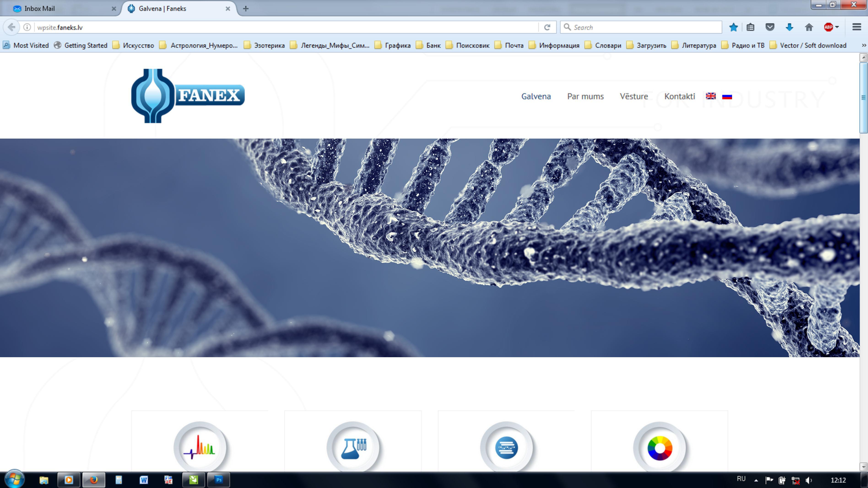Open the Galvena menu item
The width and height of the screenshot is (868, 488).
pos(536,96)
